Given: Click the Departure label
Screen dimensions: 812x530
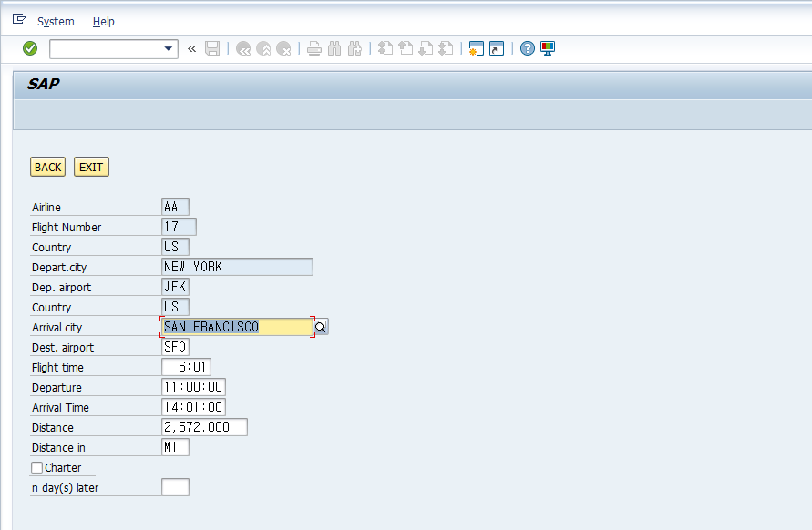Looking at the screenshot, I should (57, 388).
